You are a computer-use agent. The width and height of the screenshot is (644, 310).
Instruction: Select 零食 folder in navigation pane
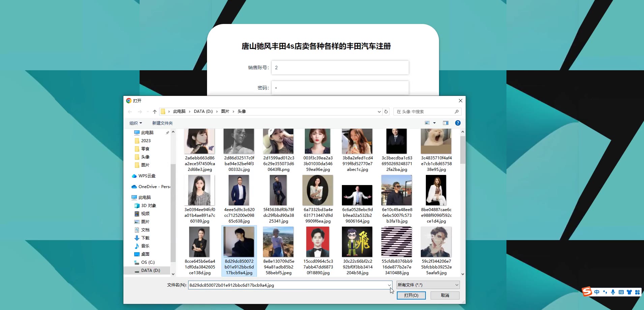(145, 149)
